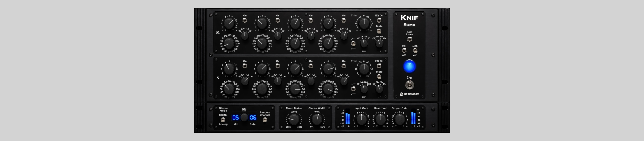Click the M channel HP filter knob

[x=364, y=43]
